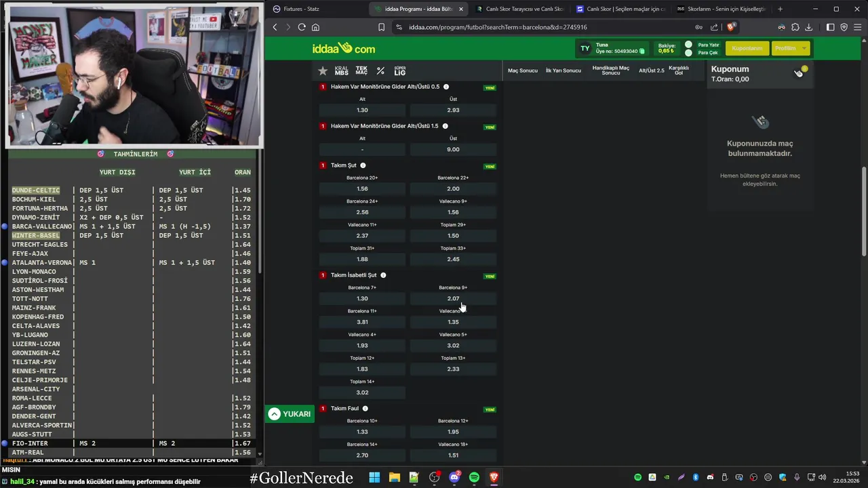This screenshot has width=868, height=488.
Task: Close the iddaa Programı tab
Action: [x=461, y=9]
